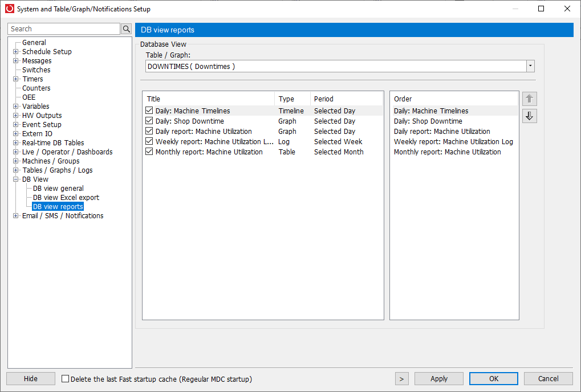Open DB view Excel export settings
581x392 pixels.
tap(66, 198)
